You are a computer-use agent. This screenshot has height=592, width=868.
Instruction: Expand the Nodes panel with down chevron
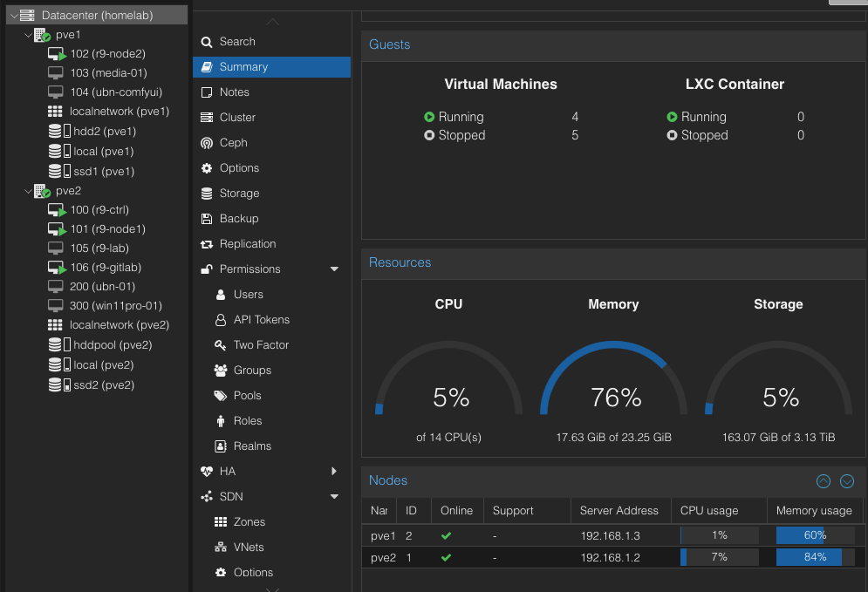[846, 481]
